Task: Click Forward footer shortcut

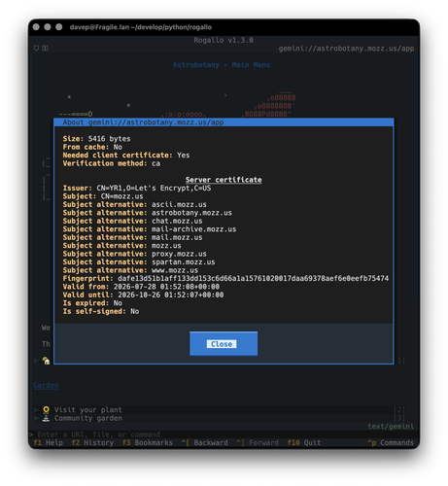Action: pyautogui.click(x=258, y=442)
